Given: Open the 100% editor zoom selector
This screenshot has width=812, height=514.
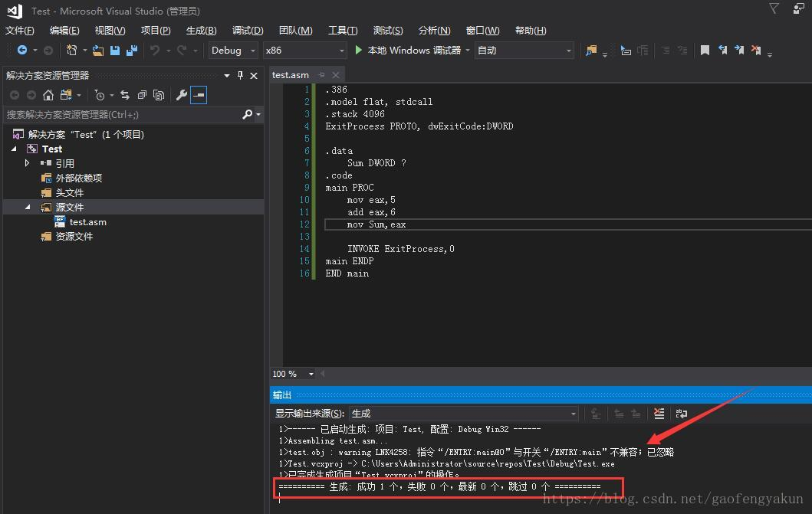Looking at the screenshot, I should (x=292, y=373).
